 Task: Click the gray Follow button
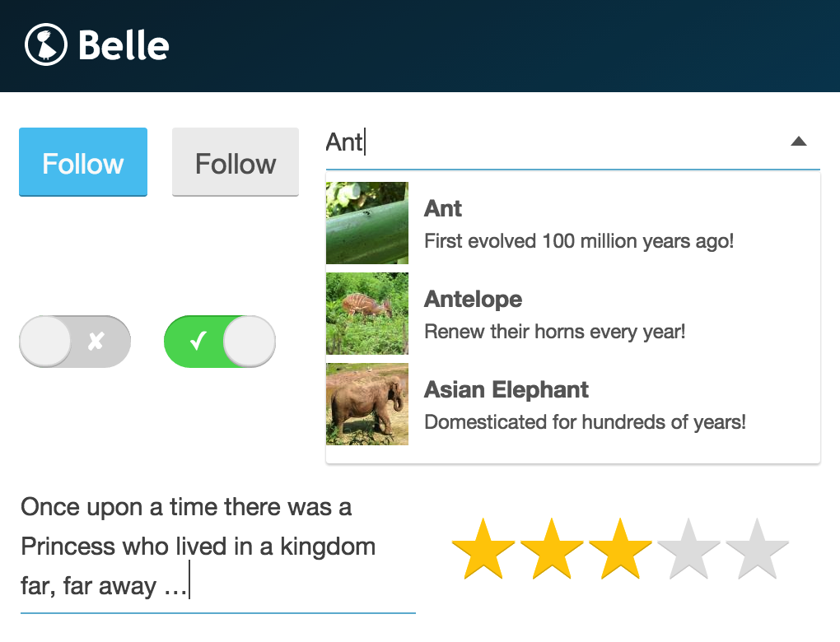point(235,162)
